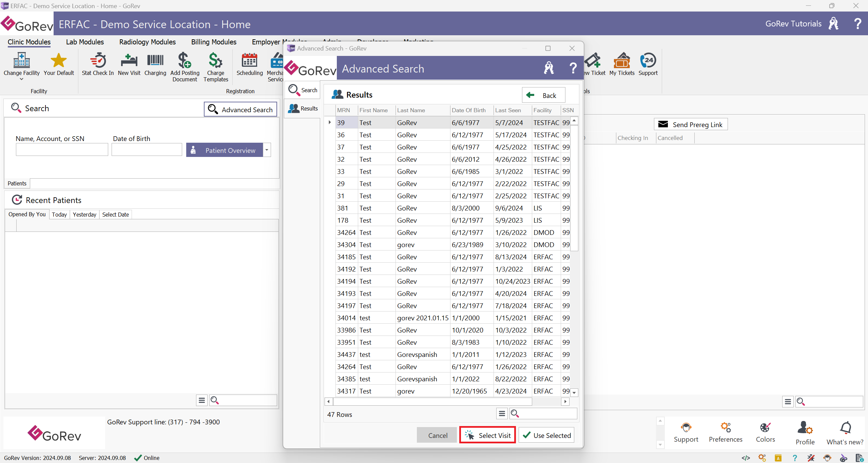Sort results by MRN column header
This screenshot has width=868, height=463.
[x=347, y=110]
